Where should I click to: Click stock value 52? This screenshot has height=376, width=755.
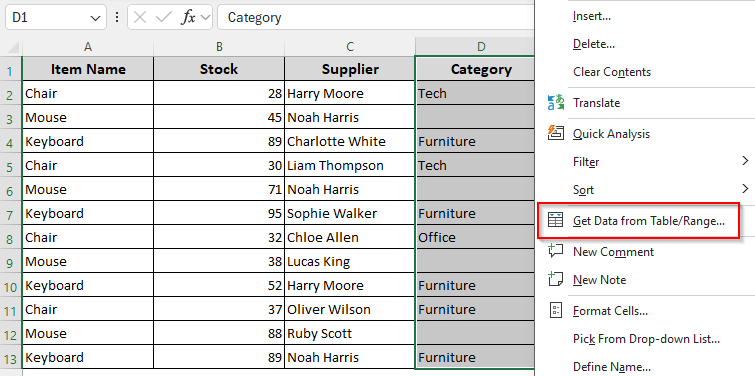tap(219, 285)
